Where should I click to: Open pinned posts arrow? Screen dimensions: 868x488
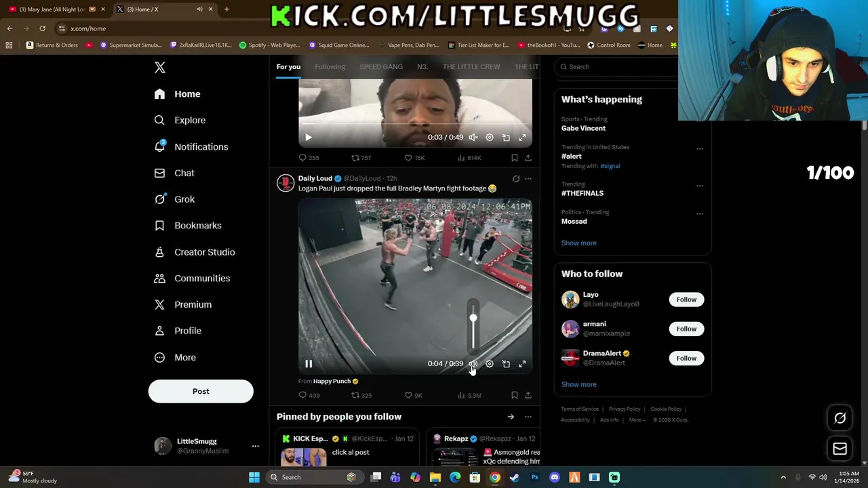click(x=511, y=417)
